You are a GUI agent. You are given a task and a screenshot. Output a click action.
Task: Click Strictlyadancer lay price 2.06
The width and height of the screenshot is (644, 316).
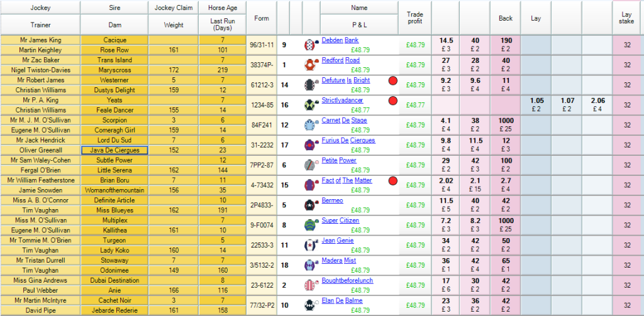pos(596,105)
